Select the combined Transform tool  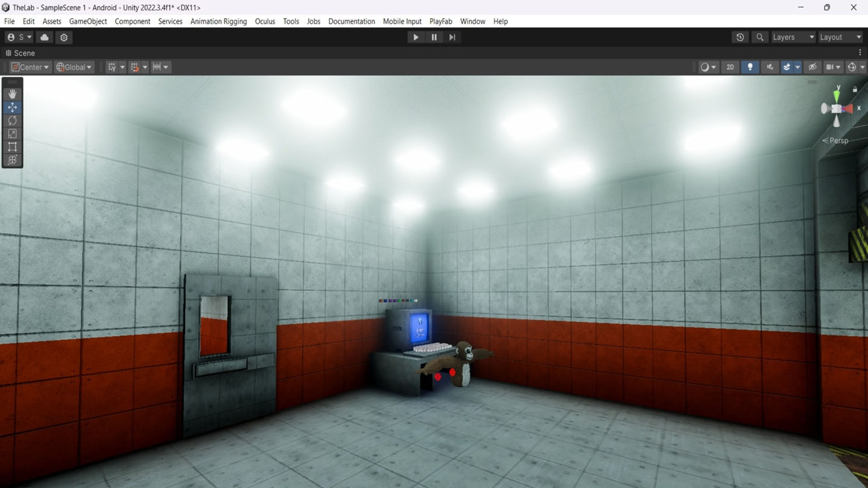point(12,160)
